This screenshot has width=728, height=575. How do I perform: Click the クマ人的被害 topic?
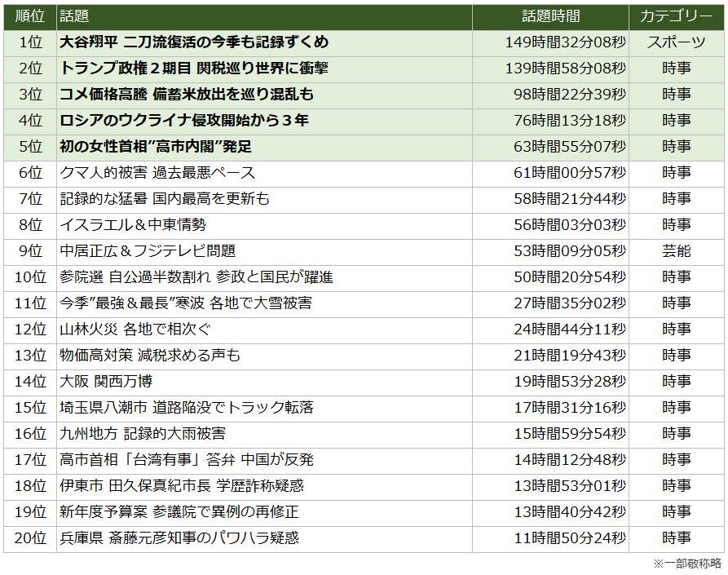pos(157,173)
